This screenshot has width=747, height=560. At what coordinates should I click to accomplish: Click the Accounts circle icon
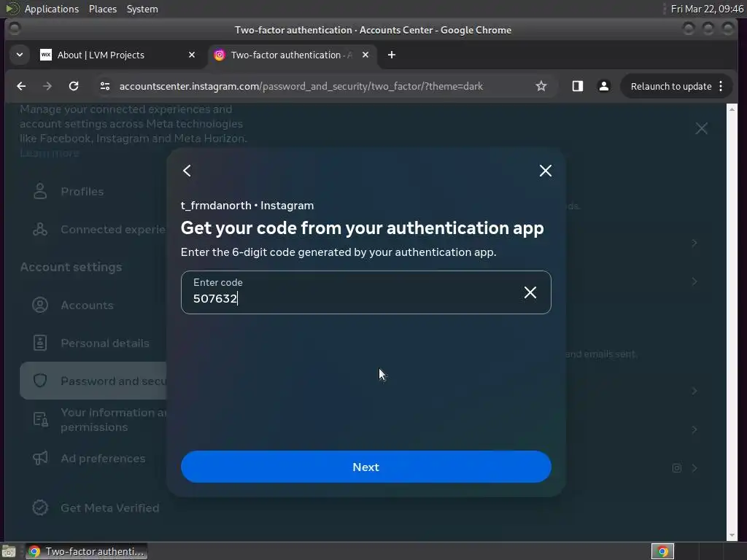click(40, 306)
